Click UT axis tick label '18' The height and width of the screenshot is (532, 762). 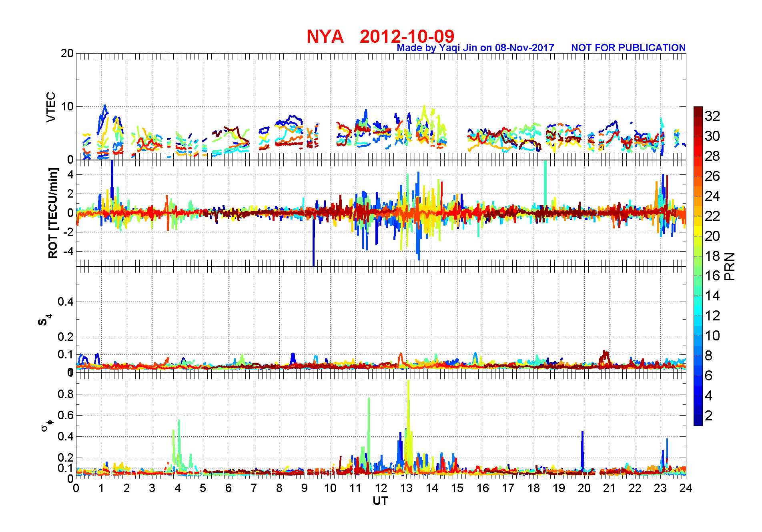(x=533, y=488)
